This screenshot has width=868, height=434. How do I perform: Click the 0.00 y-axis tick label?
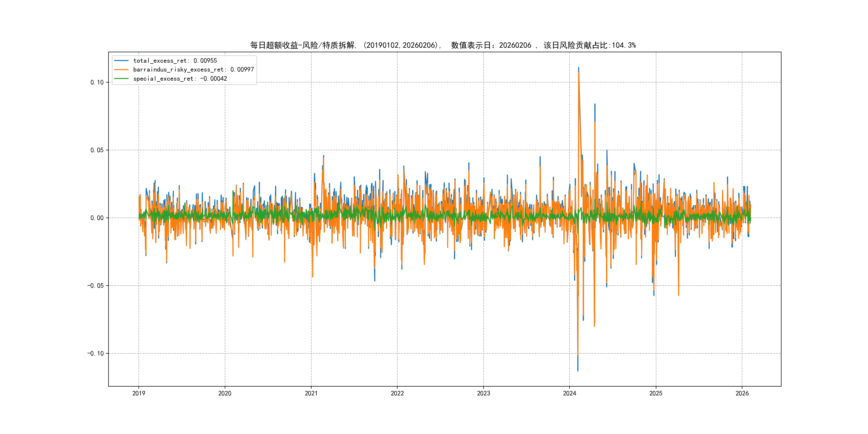[x=97, y=218]
